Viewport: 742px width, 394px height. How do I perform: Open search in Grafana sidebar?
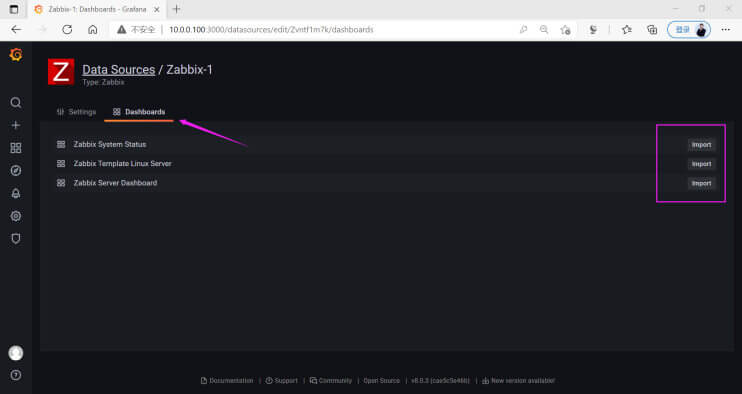16,103
